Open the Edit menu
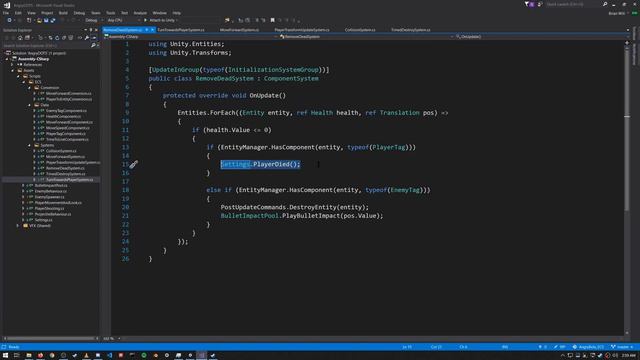Viewport: 640px width, 360px height. click(x=18, y=13)
